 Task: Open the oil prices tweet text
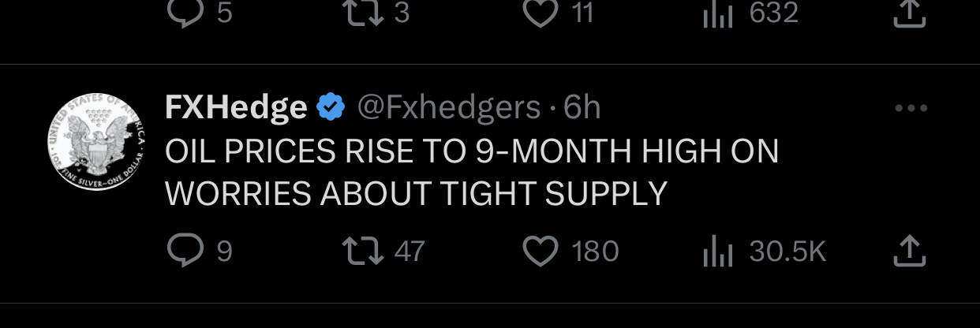(471, 172)
